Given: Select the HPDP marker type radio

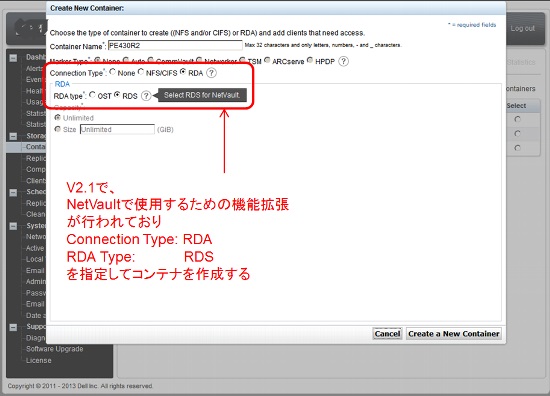Looking at the screenshot, I should click(x=310, y=60).
